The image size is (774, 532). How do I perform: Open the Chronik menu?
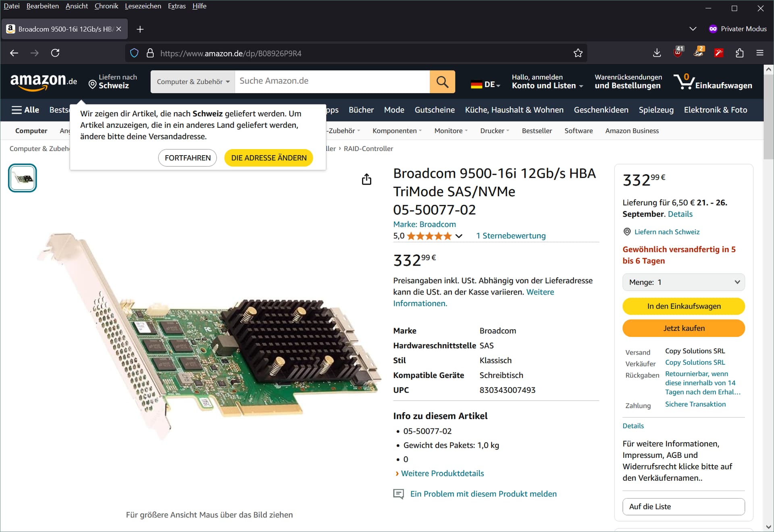[106, 6]
